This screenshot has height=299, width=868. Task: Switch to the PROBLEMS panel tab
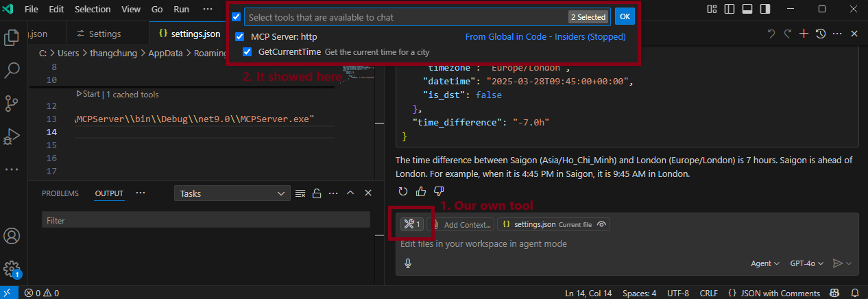[x=60, y=193]
